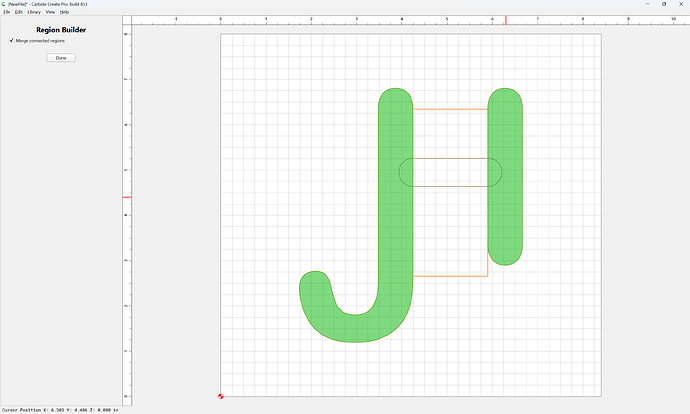Viewport: 690px width, 414px height.
Task: Click the Done button
Action: [x=61, y=58]
